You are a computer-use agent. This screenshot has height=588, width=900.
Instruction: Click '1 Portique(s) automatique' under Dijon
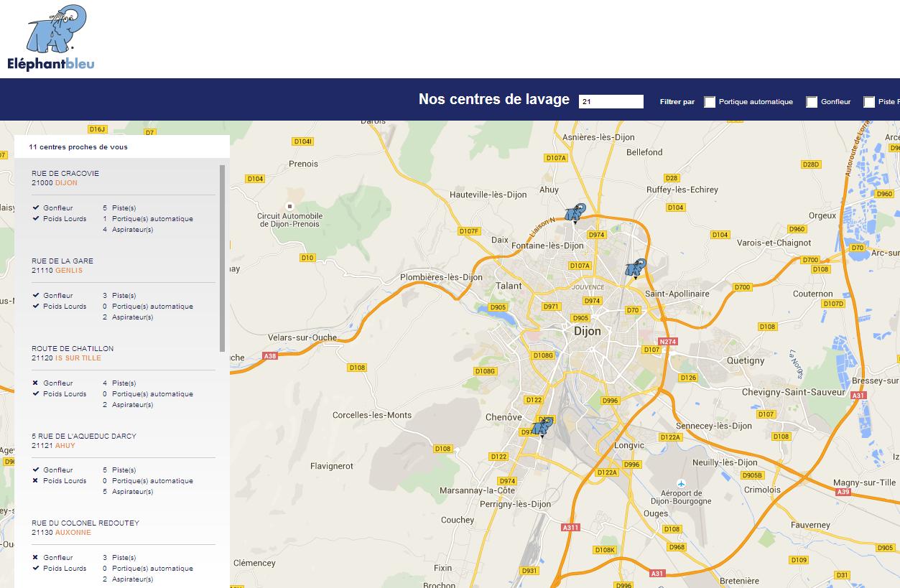[148, 218]
